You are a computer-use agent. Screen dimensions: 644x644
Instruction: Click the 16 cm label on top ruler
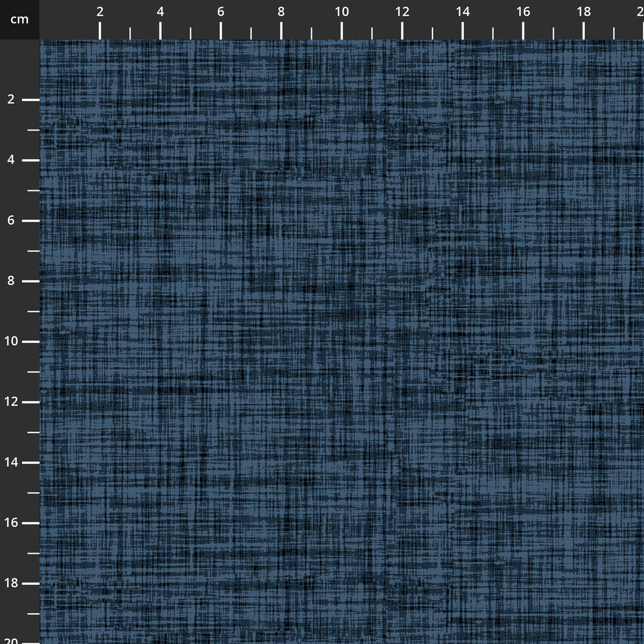point(523,12)
